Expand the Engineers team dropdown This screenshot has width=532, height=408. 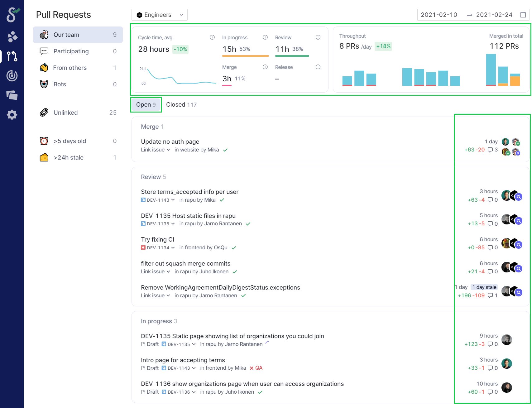coord(159,15)
